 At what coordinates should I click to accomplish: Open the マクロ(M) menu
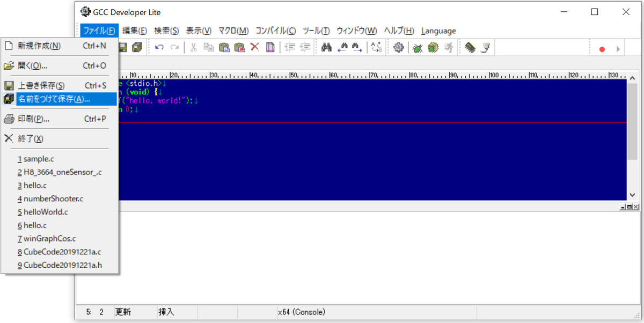(233, 31)
